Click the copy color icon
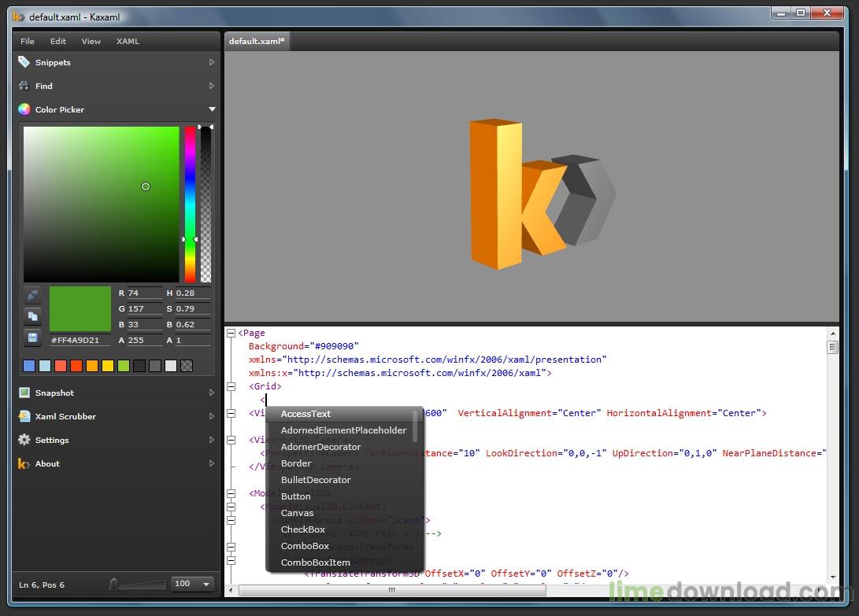 coord(32,316)
